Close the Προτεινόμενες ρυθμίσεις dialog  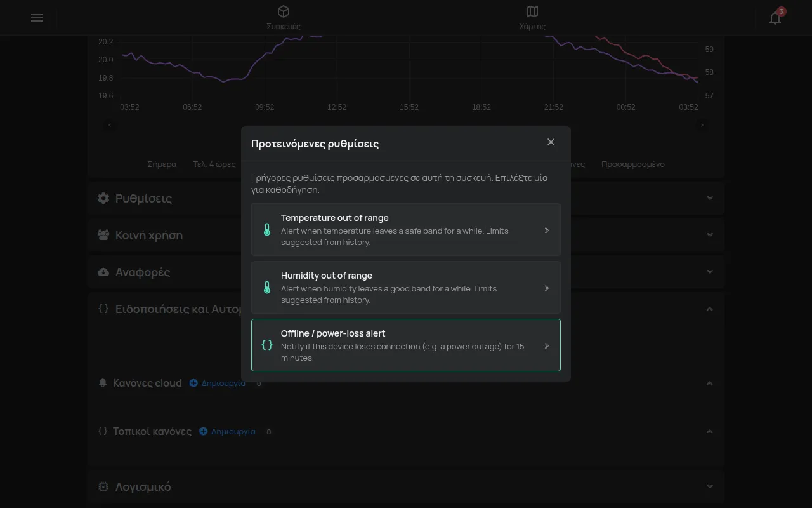(x=551, y=142)
